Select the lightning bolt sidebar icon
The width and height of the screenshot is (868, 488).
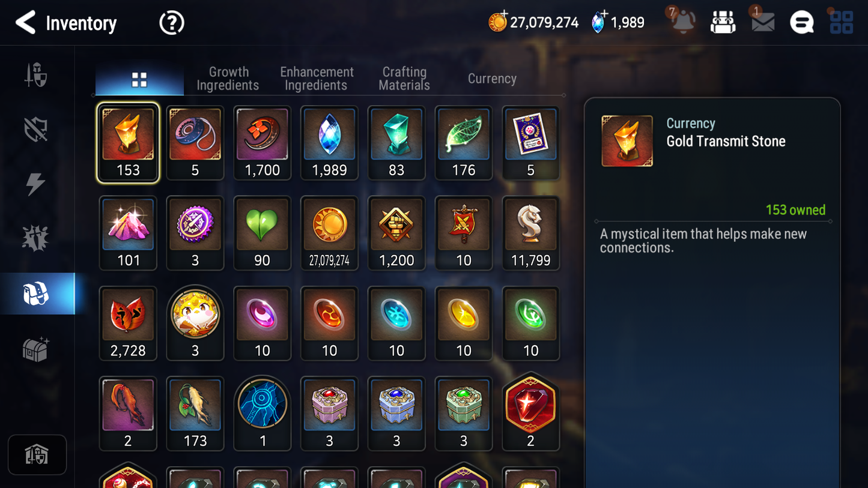pyautogui.click(x=36, y=184)
